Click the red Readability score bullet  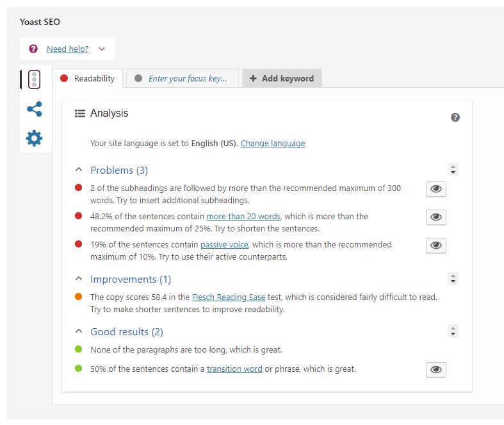pos(64,78)
